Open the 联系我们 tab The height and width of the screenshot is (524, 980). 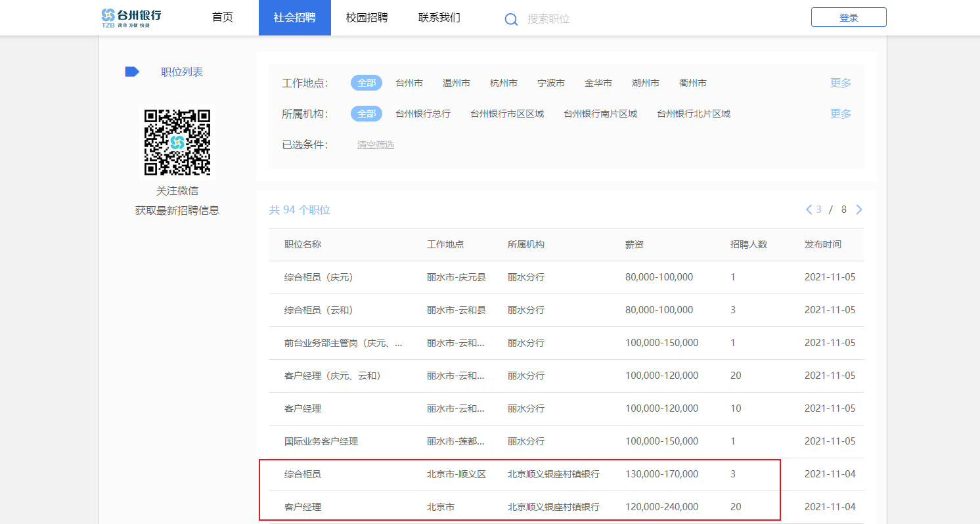click(439, 18)
